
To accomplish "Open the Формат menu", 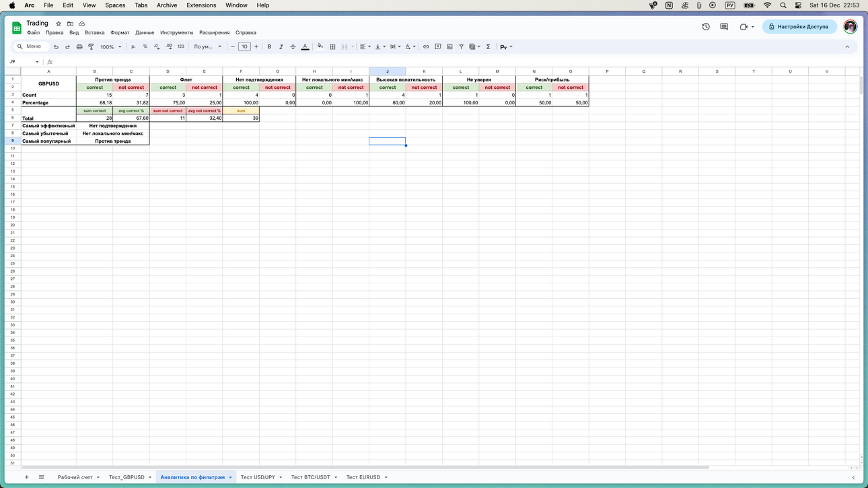I will [x=120, y=32].
